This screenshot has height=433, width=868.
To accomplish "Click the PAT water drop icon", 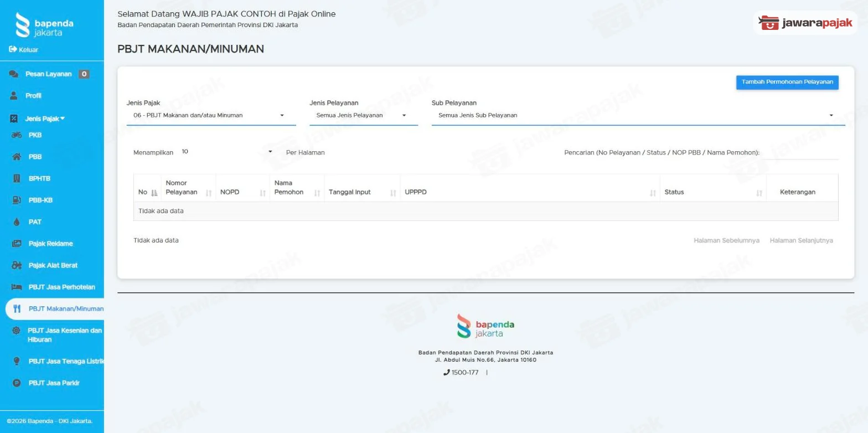I will click(x=17, y=222).
